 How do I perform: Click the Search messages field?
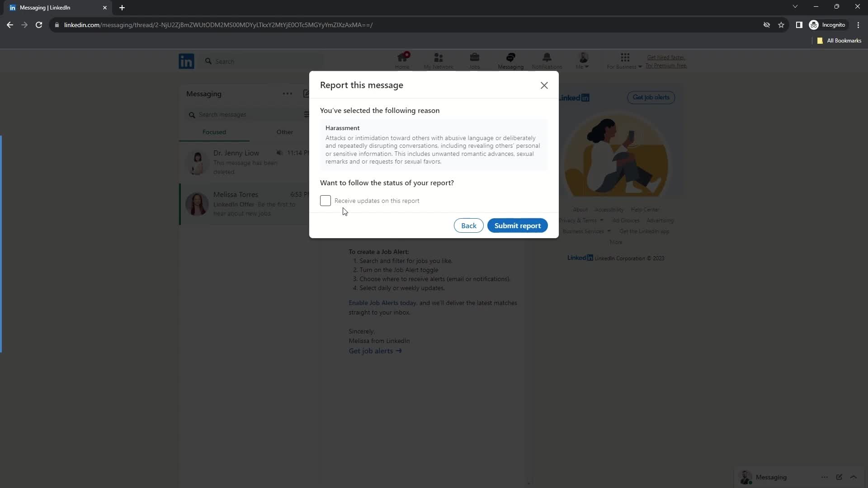click(x=244, y=115)
